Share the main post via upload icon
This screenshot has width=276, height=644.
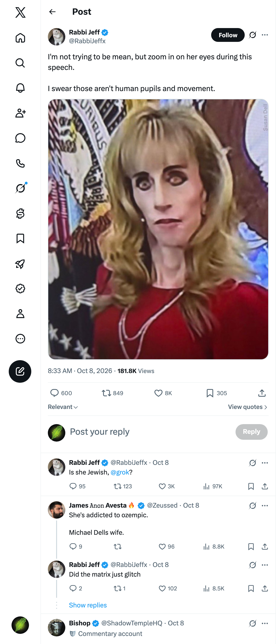tap(262, 393)
